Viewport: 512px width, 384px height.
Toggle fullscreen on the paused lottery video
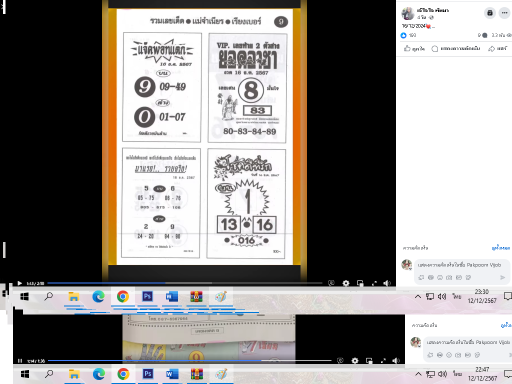[374, 283]
